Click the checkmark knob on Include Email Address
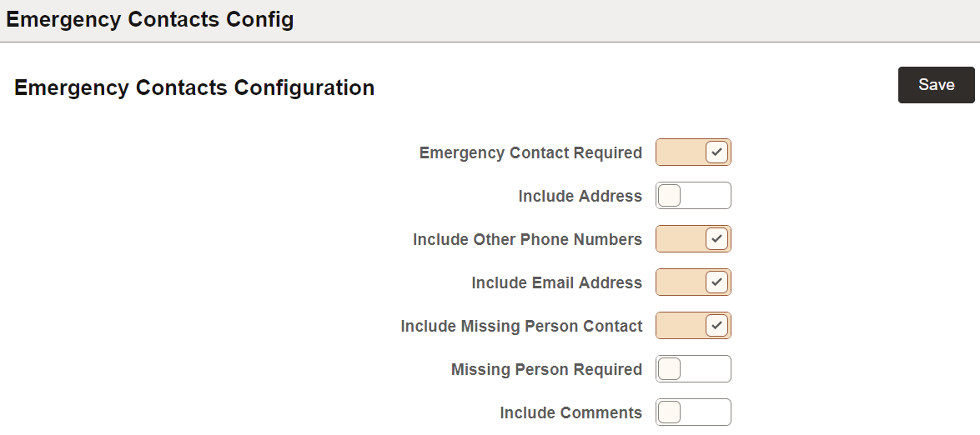The image size is (980, 435). tap(716, 282)
